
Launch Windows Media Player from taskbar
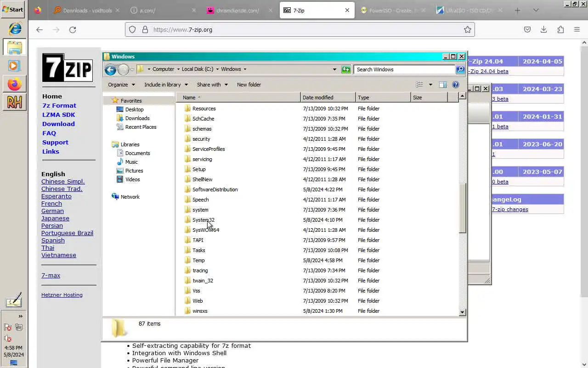[14, 66]
